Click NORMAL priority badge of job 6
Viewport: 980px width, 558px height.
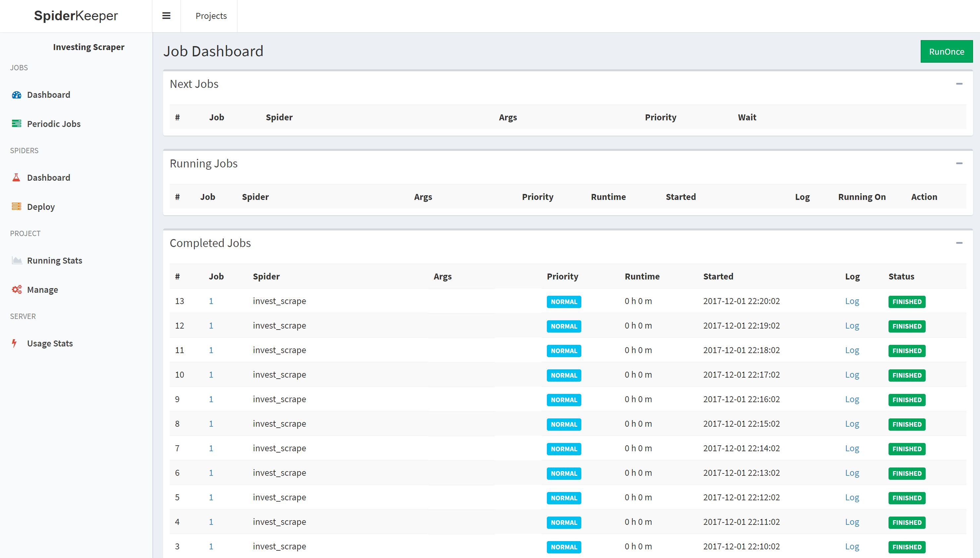(x=564, y=473)
